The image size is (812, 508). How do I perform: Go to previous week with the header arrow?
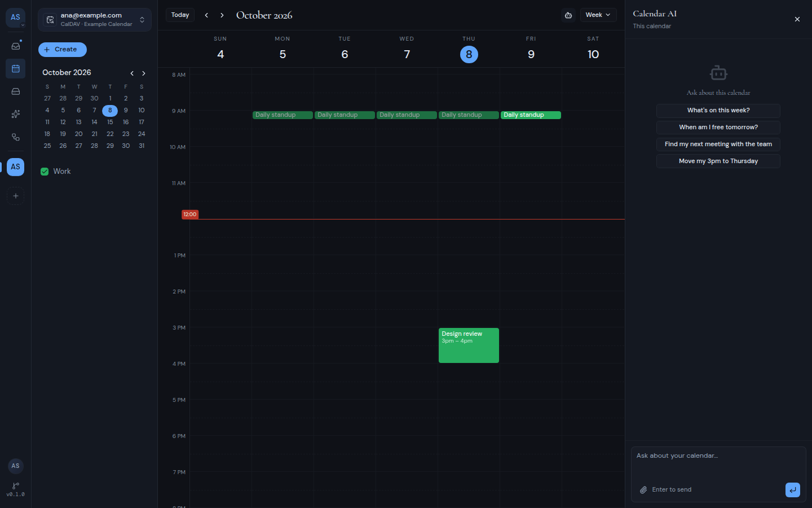(206, 15)
